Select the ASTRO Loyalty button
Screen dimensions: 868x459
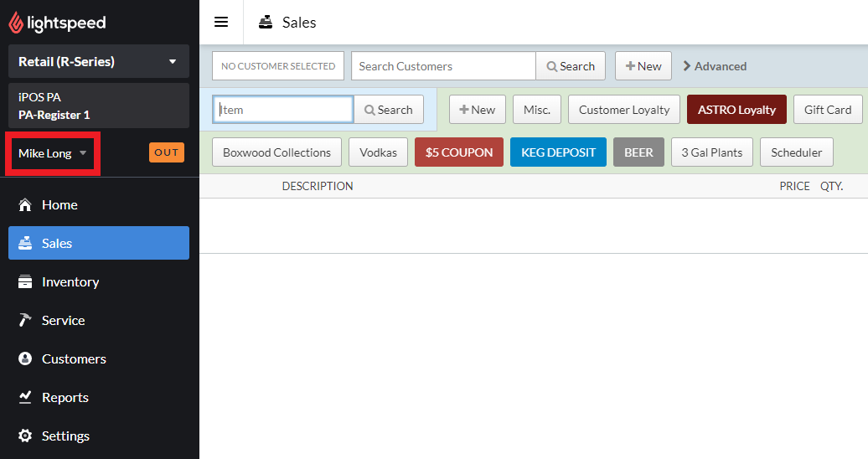736,110
